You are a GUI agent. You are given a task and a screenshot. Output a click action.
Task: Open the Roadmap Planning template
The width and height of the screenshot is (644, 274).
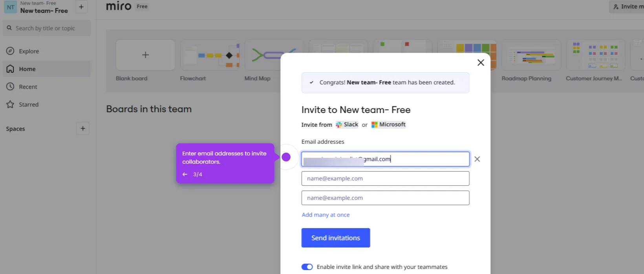point(531,55)
